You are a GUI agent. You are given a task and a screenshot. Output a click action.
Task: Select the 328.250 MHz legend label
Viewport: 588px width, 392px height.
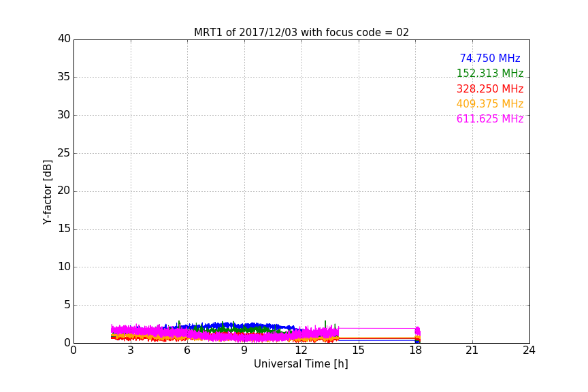[490, 88]
